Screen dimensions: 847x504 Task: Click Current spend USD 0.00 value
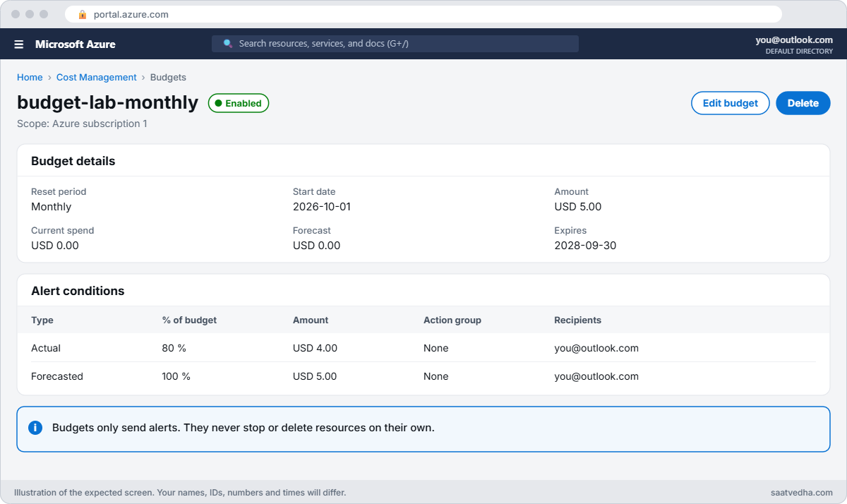(55, 246)
